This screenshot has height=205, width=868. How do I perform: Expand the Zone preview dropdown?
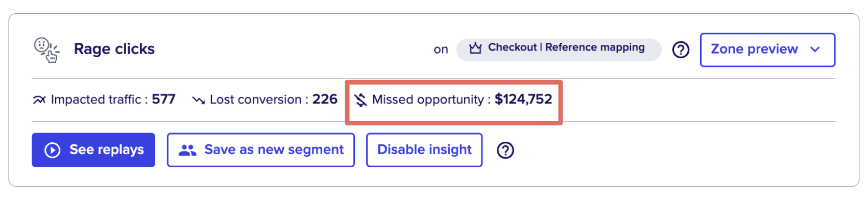(767, 50)
